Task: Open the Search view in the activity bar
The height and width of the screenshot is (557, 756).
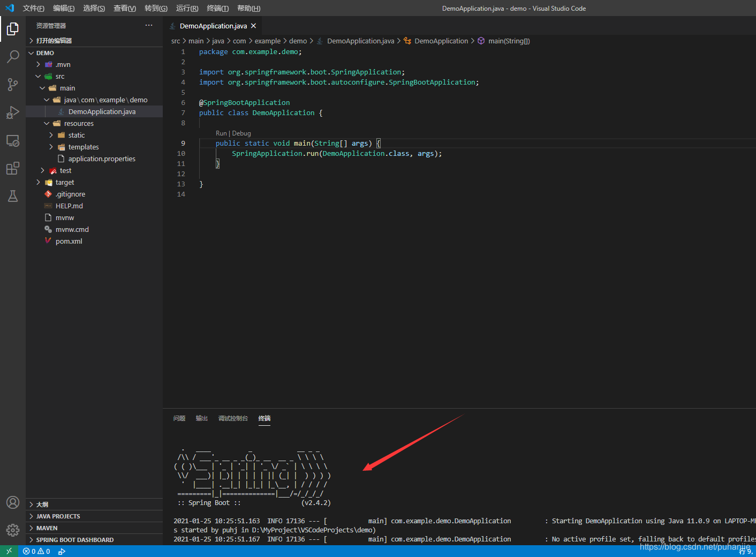Action: point(12,56)
